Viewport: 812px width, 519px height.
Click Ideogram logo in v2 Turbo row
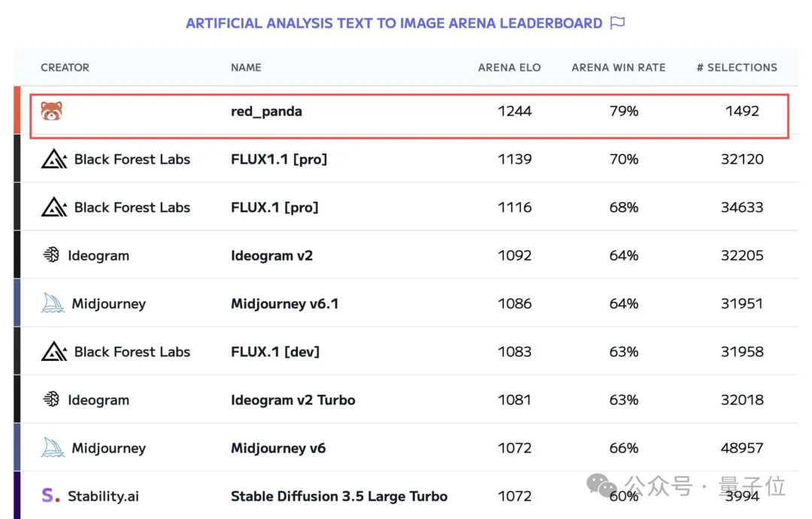click(51, 399)
